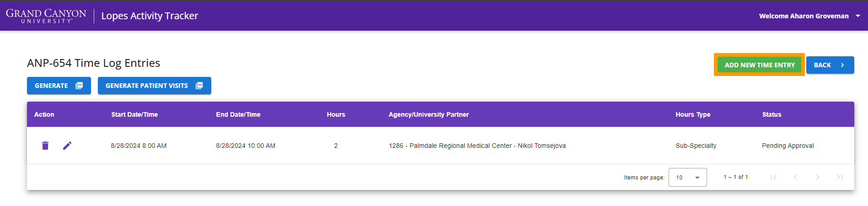
Task: Sort by Start Date/Time column header
Action: pyautogui.click(x=134, y=114)
